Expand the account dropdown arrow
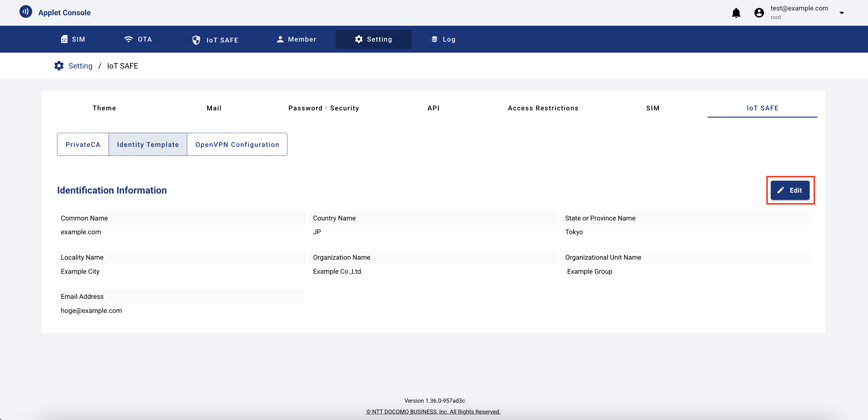 841,13
